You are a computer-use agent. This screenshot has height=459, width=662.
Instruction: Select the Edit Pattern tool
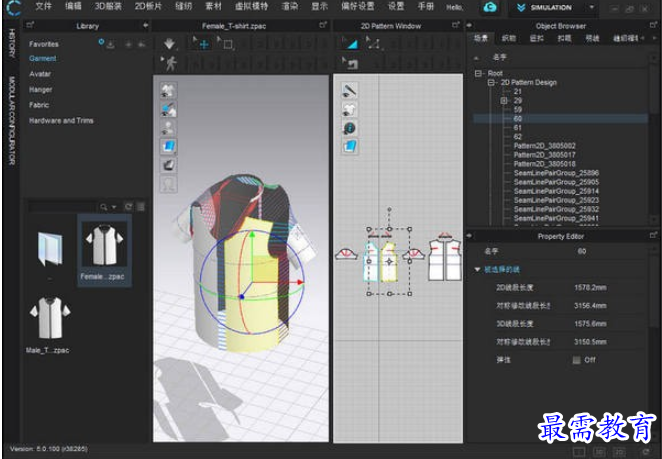(350, 43)
